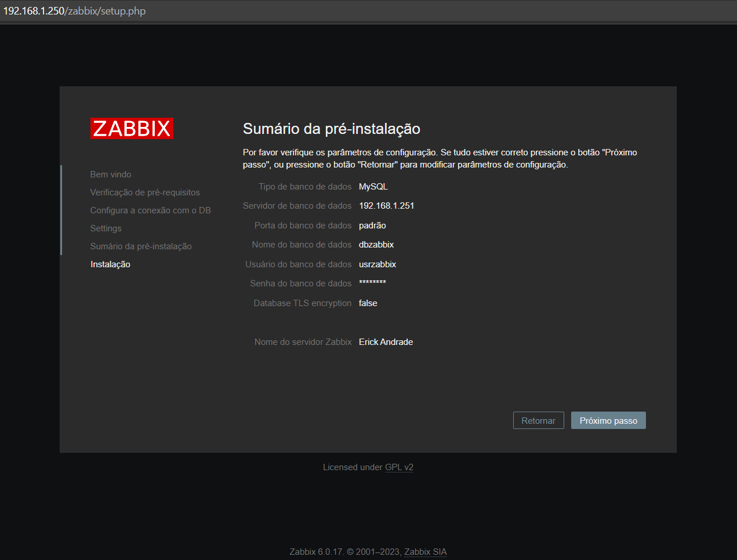Click the Tipo de banco de dados label
The width and height of the screenshot is (737, 560).
coord(305,187)
